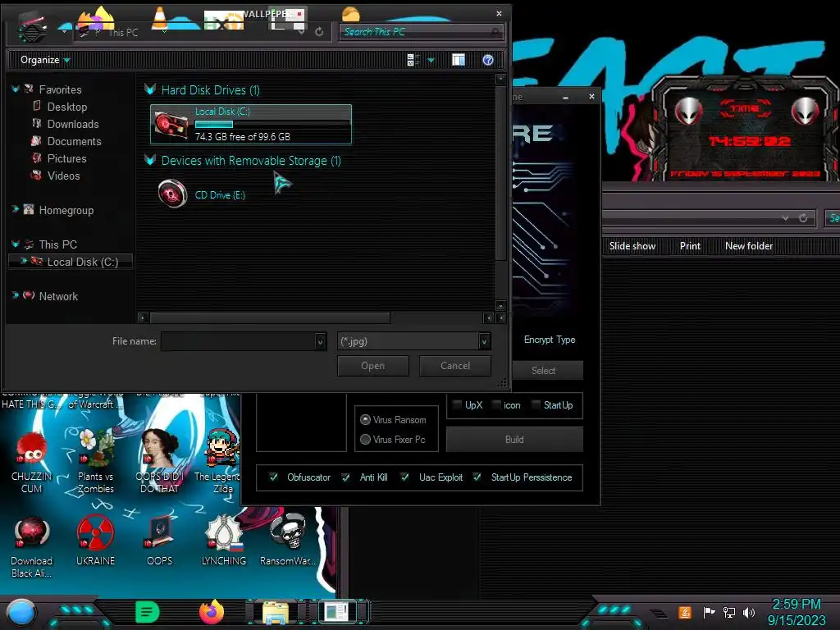
Task: Select Pictures under Favorites
Action: (x=67, y=158)
